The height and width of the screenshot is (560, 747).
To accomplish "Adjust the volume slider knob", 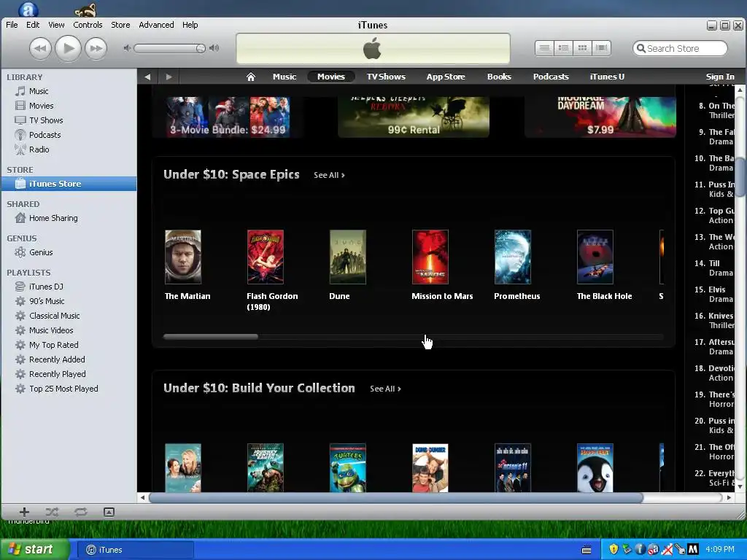I will (201, 48).
